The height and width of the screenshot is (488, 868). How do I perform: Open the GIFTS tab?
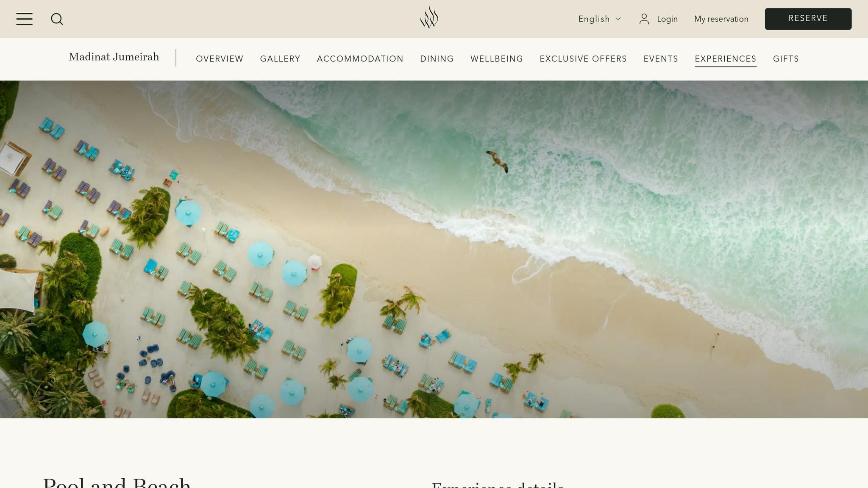coord(786,59)
